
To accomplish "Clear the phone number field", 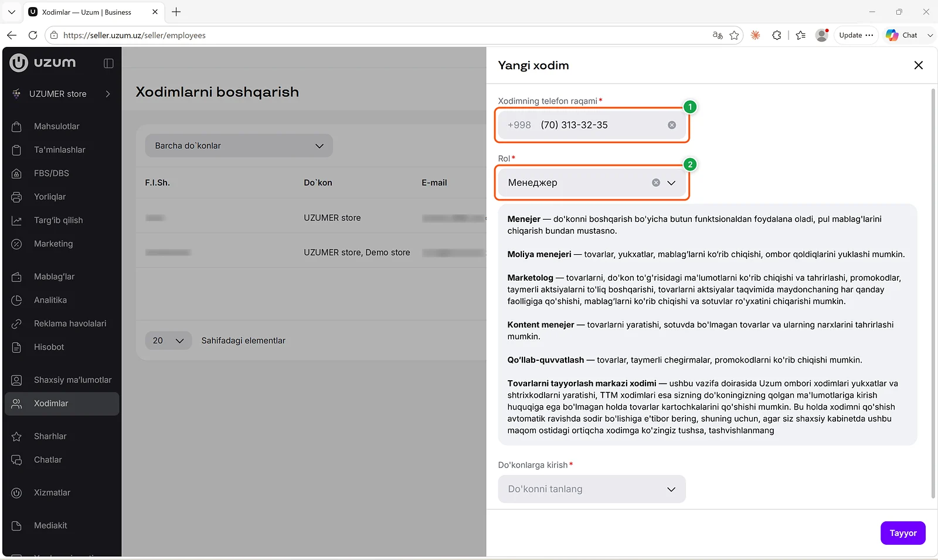I will click(x=672, y=125).
